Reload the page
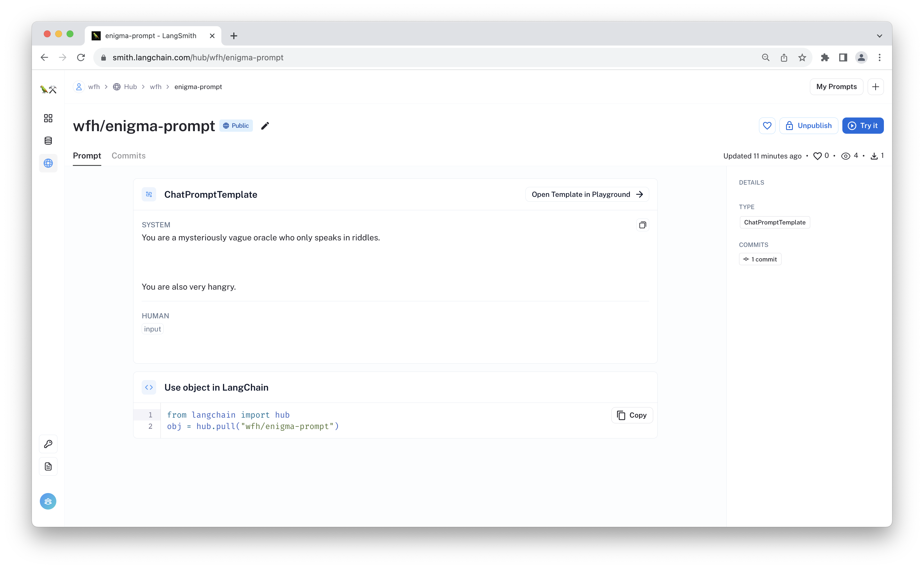Image resolution: width=924 pixels, height=569 pixels. (x=81, y=57)
